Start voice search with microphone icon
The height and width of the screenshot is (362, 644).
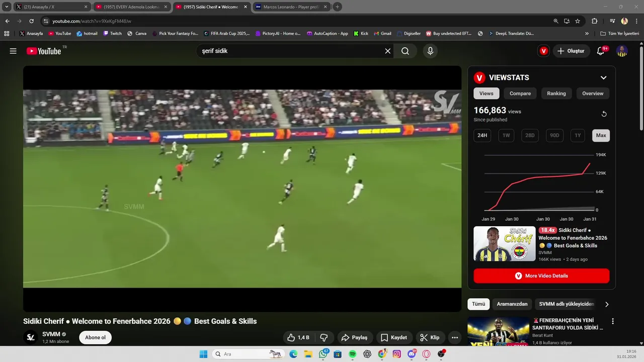click(x=430, y=51)
